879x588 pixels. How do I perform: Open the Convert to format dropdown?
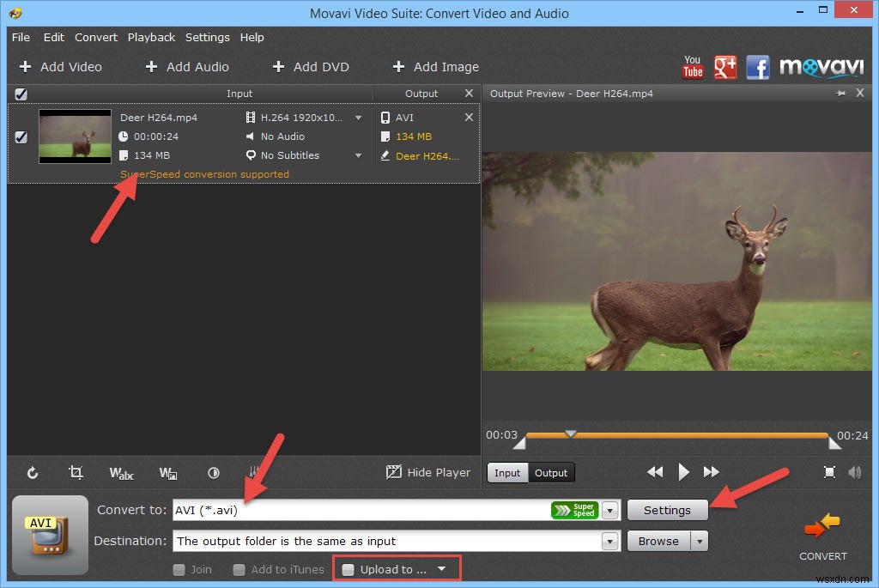(x=609, y=510)
